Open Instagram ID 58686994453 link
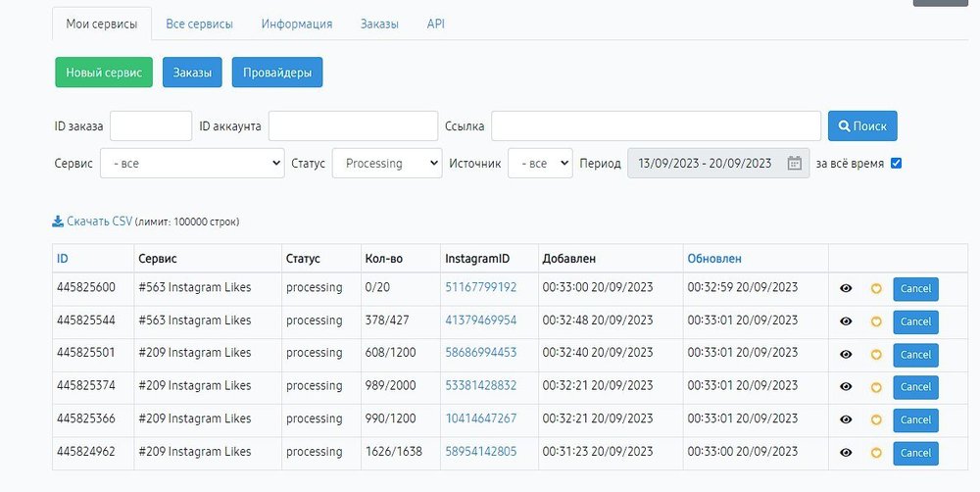980x492 pixels. click(480, 353)
